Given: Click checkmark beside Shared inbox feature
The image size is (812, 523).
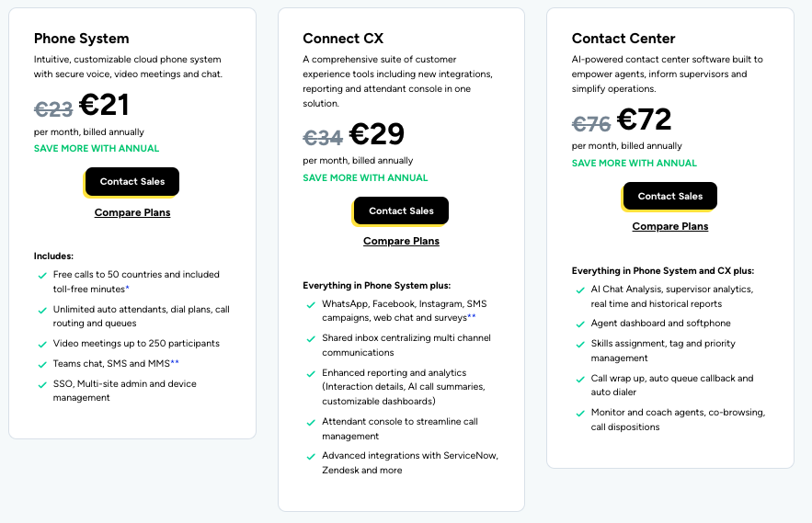Looking at the screenshot, I should click(311, 339).
